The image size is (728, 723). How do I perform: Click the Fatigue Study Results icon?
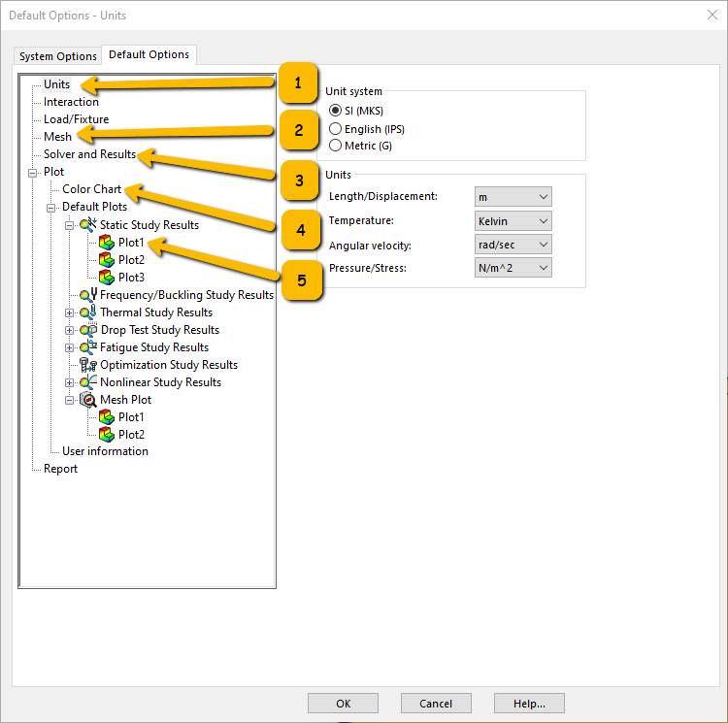tap(88, 347)
